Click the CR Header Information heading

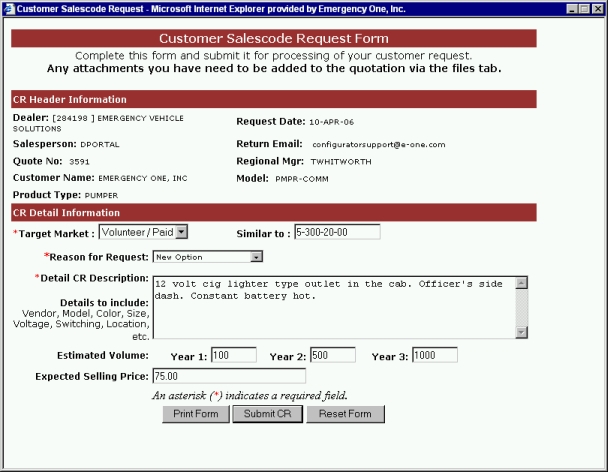coord(70,99)
